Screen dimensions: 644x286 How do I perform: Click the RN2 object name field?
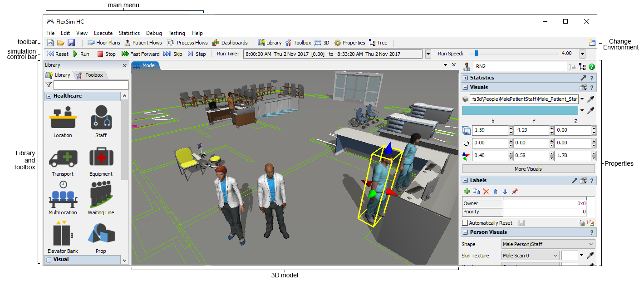click(x=520, y=67)
